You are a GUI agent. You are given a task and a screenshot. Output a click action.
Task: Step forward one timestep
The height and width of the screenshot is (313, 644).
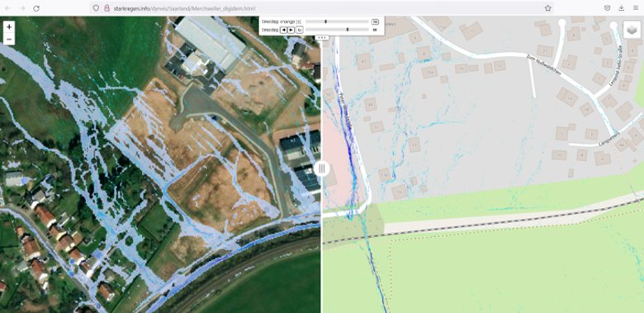(291, 30)
